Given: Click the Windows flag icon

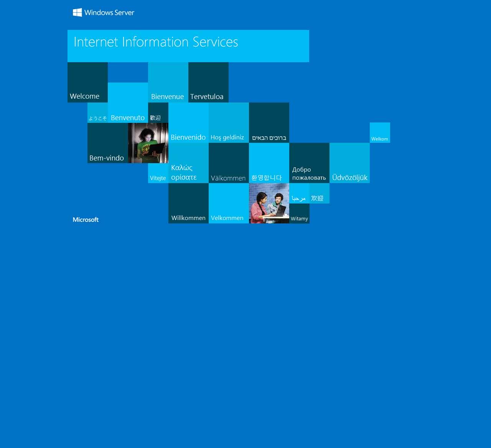Looking at the screenshot, I should tap(77, 12).
